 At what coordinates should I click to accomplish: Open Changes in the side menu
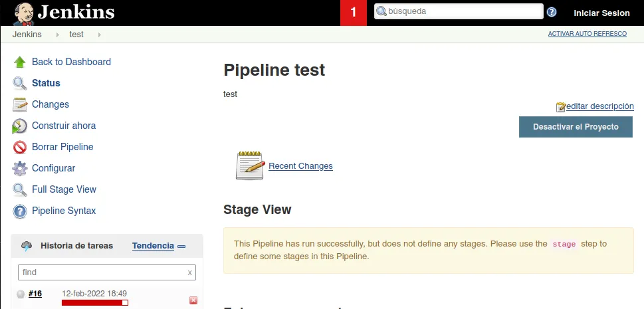coord(51,104)
